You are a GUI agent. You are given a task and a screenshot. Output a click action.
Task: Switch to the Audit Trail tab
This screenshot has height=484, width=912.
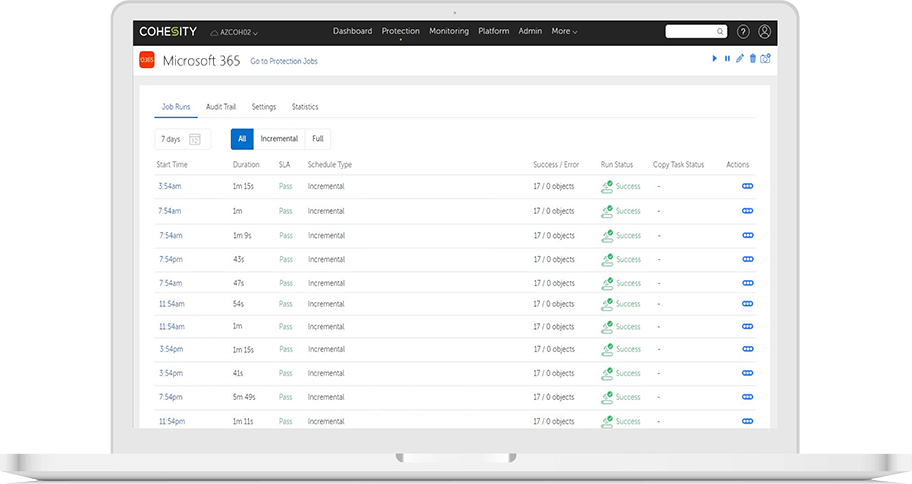221,107
